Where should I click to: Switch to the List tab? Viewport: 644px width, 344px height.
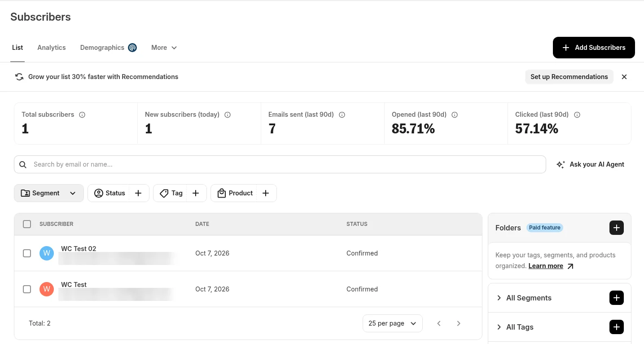click(x=18, y=48)
